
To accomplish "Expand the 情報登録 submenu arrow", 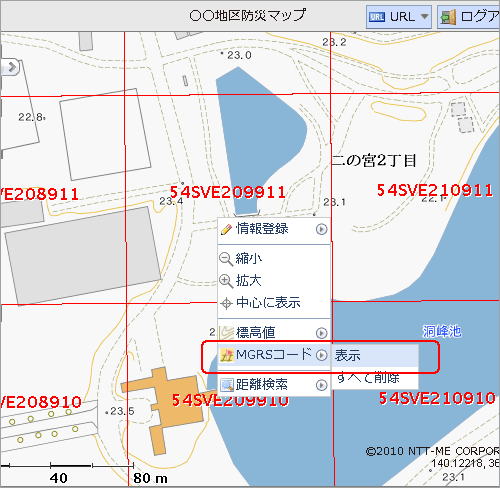I will coord(321,229).
